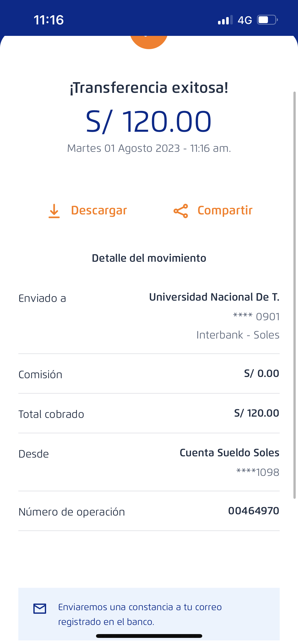Tap the orange success circle icon
Image resolution: width=298 pixels, height=644 pixels.
pos(149,41)
